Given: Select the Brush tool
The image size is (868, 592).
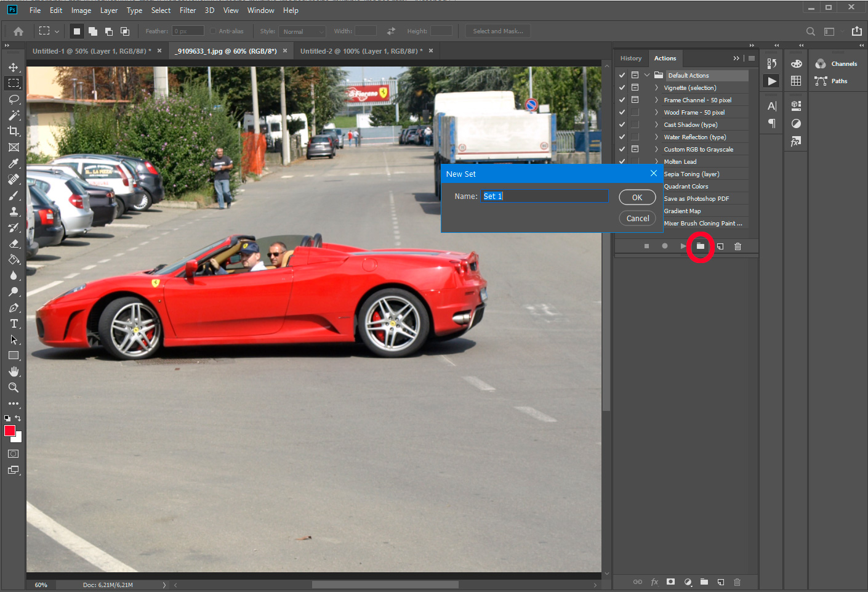Looking at the screenshot, I should [x=13, y=195].
